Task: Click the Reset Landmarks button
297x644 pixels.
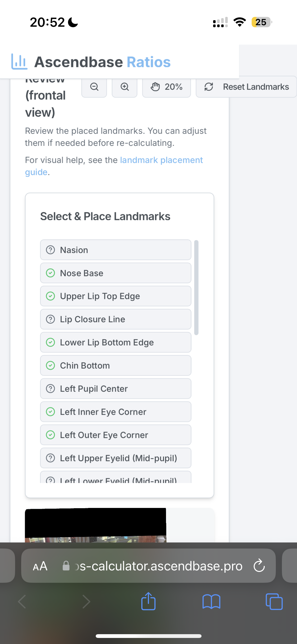Action: point(246,87)
